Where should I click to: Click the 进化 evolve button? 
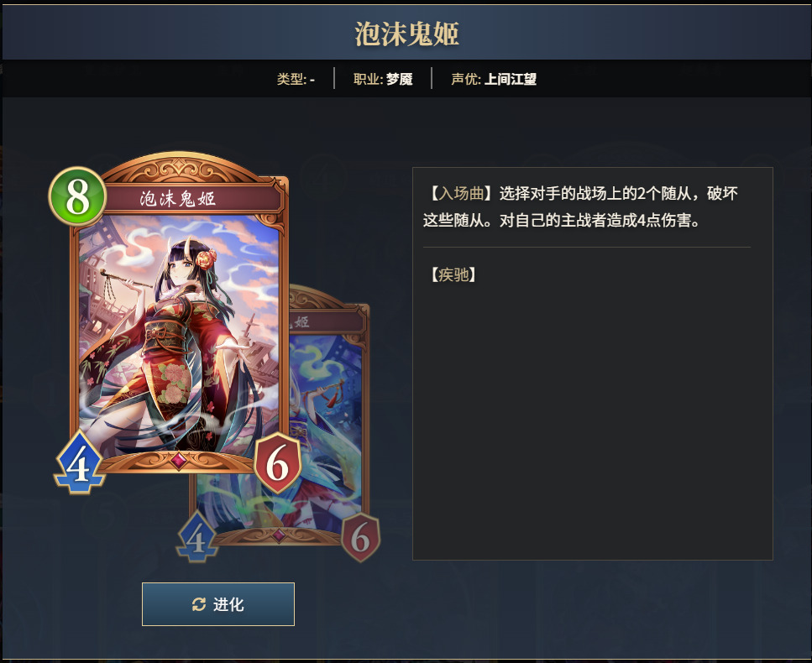click(218, 604)
